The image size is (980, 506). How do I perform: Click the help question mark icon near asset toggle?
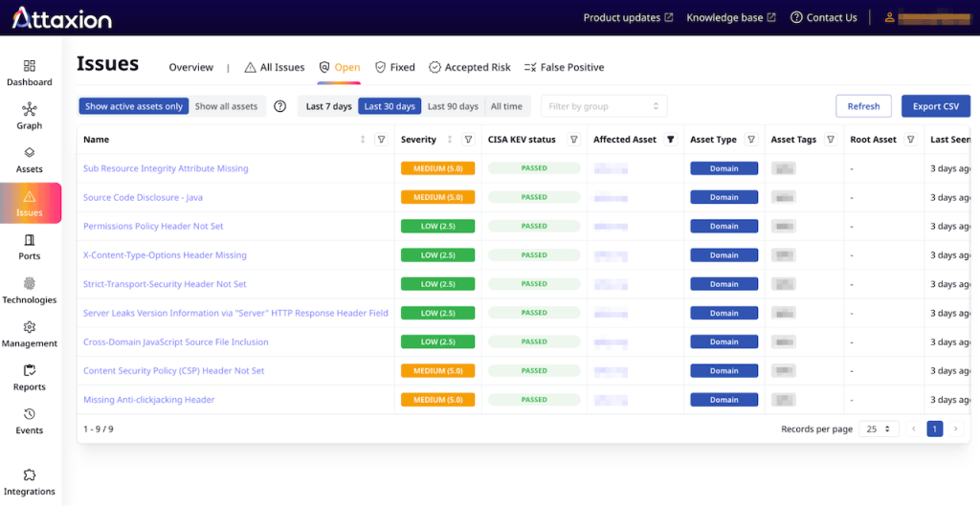click(280, 106)
